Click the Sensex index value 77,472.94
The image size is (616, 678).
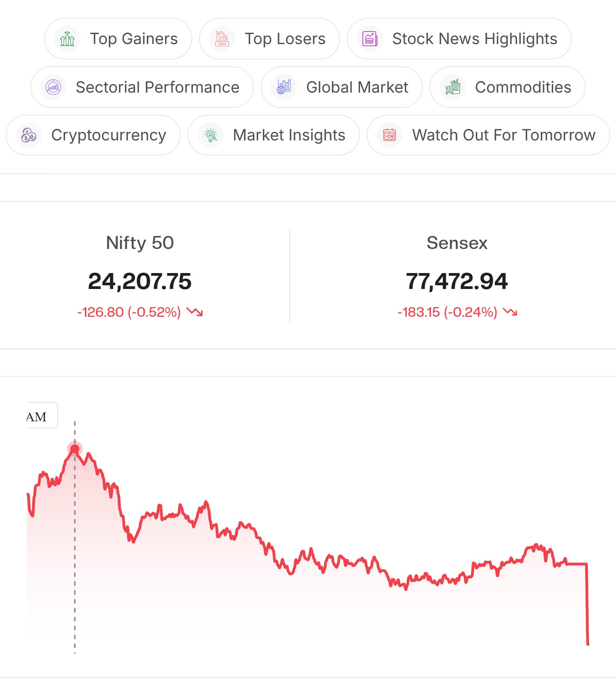pos(457,281)
